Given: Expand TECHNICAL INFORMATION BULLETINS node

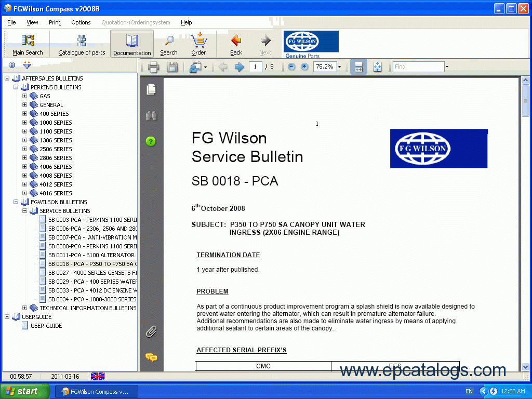Looking at the screenshot, I should (x=25, y=308).
